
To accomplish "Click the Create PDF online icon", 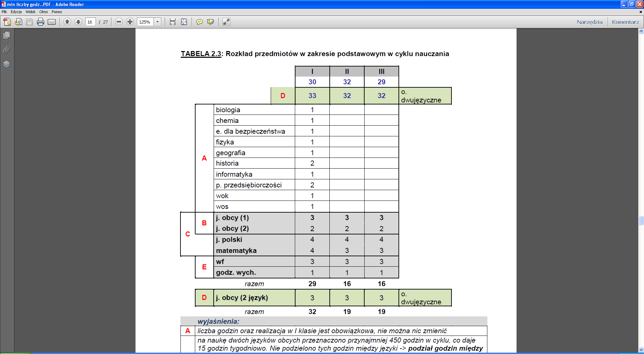I will (7, 22).
